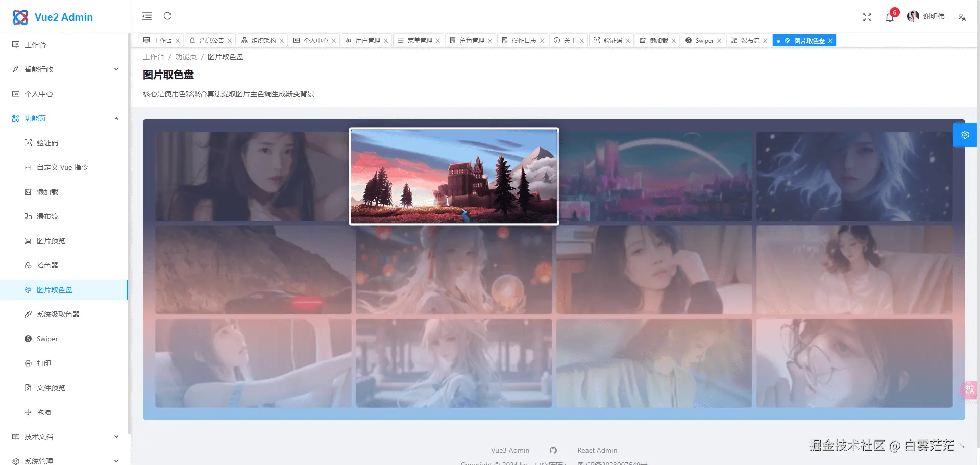Open the user avatar 谢明伟 menu
The width and height of the screenshot is (980, 465).
926,17
